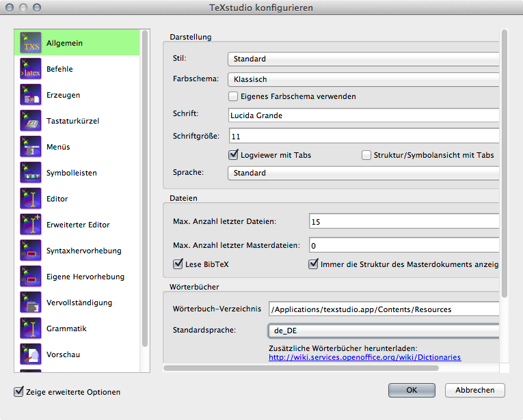
Task: Open the Stil dropdown
Action: click(x=364, y=59)
